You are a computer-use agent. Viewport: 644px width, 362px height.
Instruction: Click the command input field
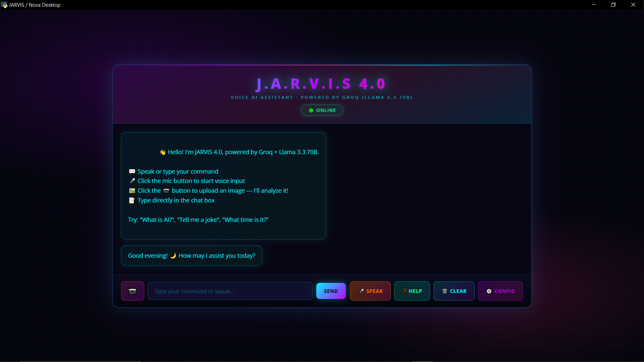230,291
